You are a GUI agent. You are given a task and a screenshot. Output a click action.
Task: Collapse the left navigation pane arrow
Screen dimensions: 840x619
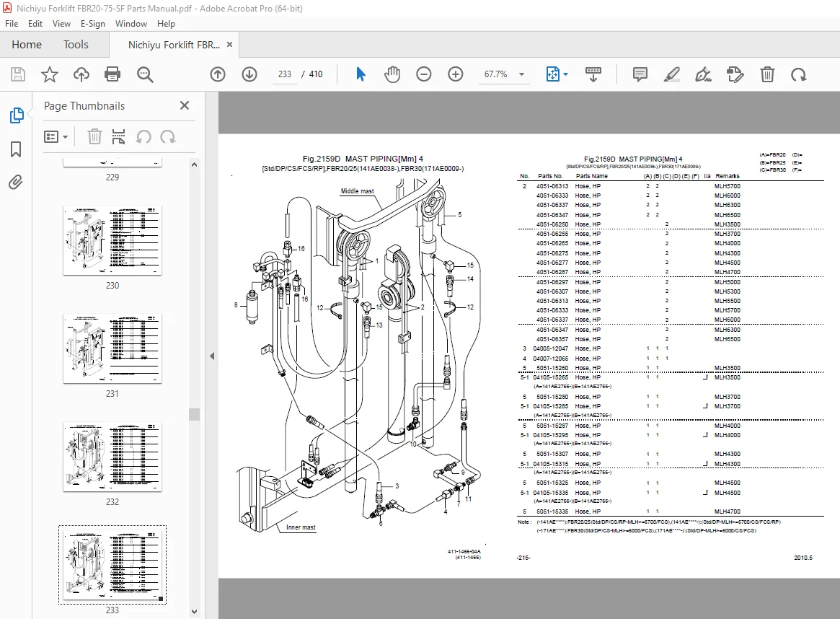tap(211, 356)
